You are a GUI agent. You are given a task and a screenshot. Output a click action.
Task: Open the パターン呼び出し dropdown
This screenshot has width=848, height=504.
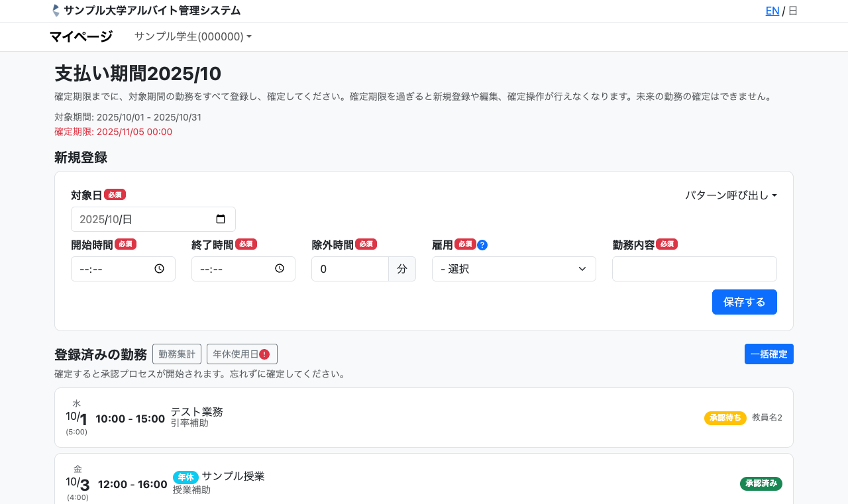click(x=730, y=195)
